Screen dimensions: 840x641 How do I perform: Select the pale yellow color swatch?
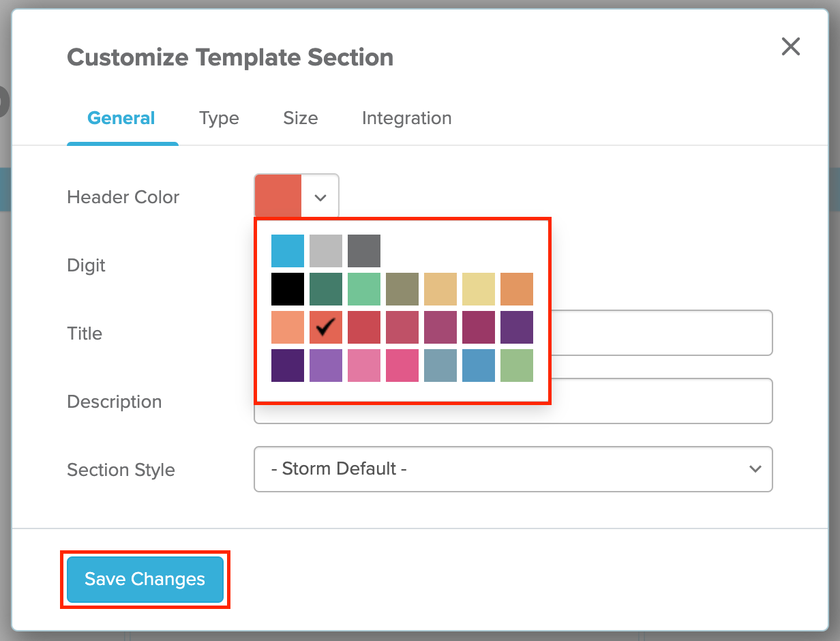pyautogui.click(x=479, y=289)
